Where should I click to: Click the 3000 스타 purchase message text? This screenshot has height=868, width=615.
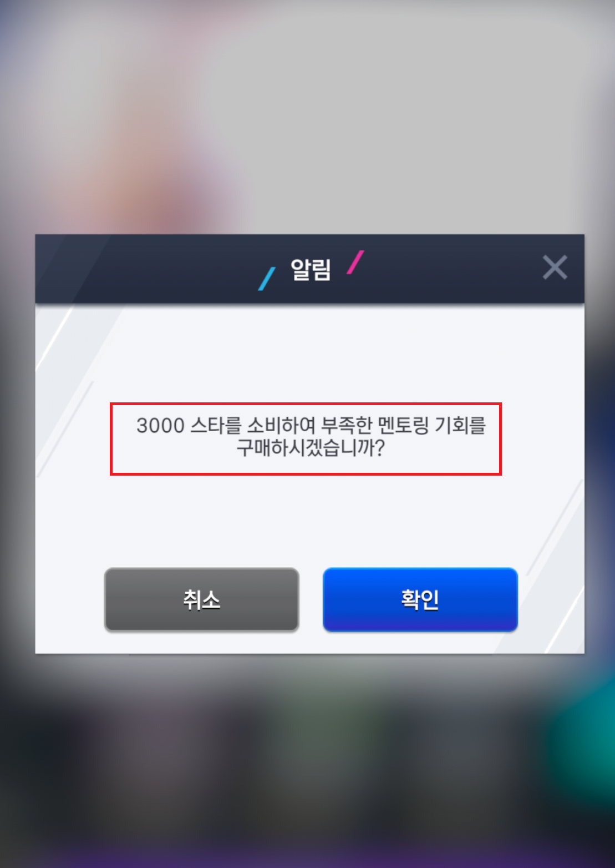point(311,437)
